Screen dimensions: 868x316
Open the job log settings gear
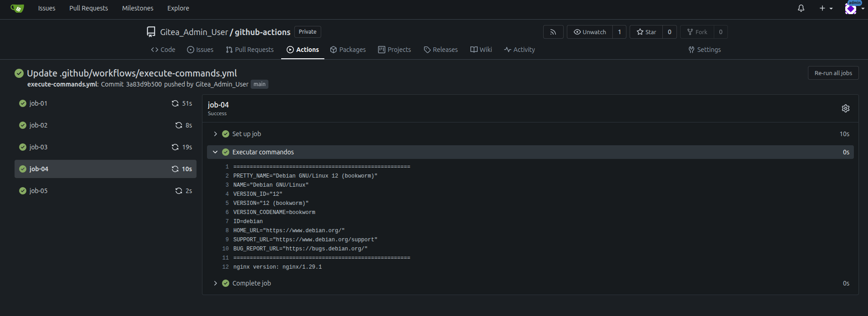pyautogui.click(x=846, y=108)
